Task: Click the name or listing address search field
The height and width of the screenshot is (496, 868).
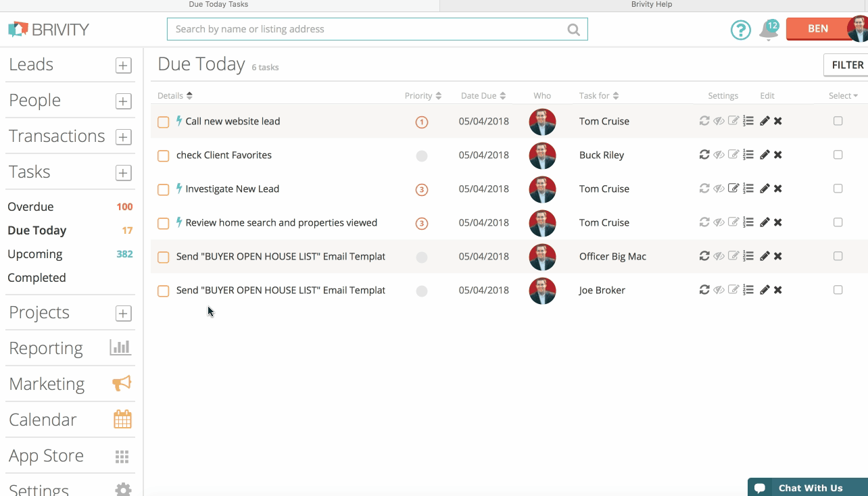Action: click(x=377, y=29)
